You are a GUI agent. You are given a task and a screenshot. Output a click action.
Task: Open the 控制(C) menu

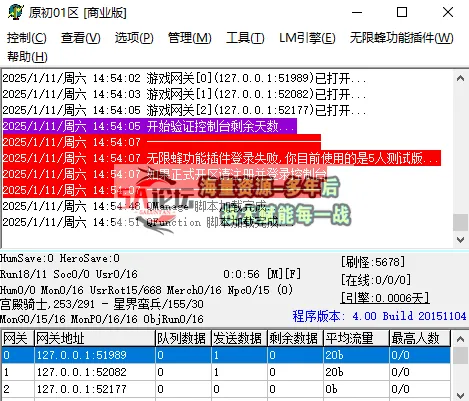coord(27,38)
